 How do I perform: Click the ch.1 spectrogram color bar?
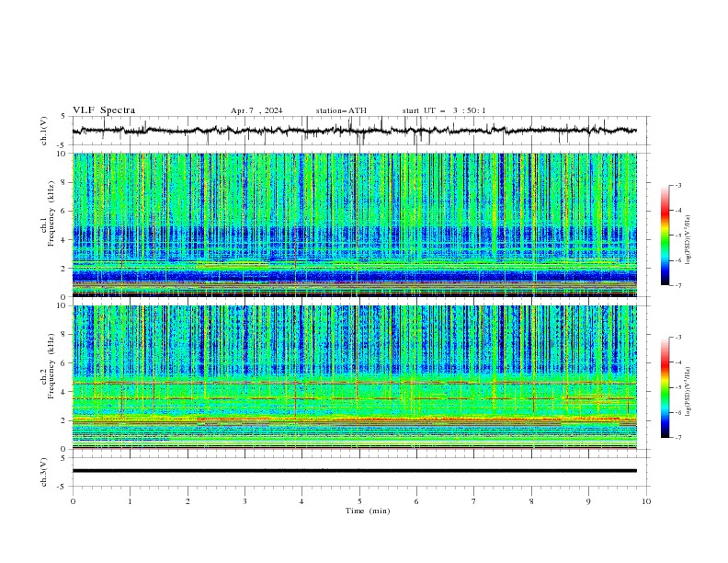[x=665, y=236]
